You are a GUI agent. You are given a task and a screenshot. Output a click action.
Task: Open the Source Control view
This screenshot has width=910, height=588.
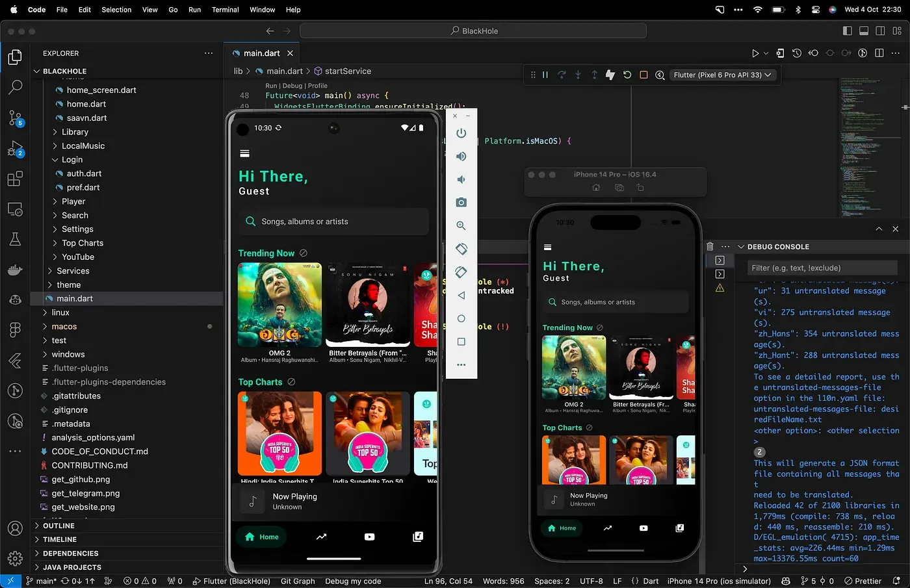tap(15, 118)
